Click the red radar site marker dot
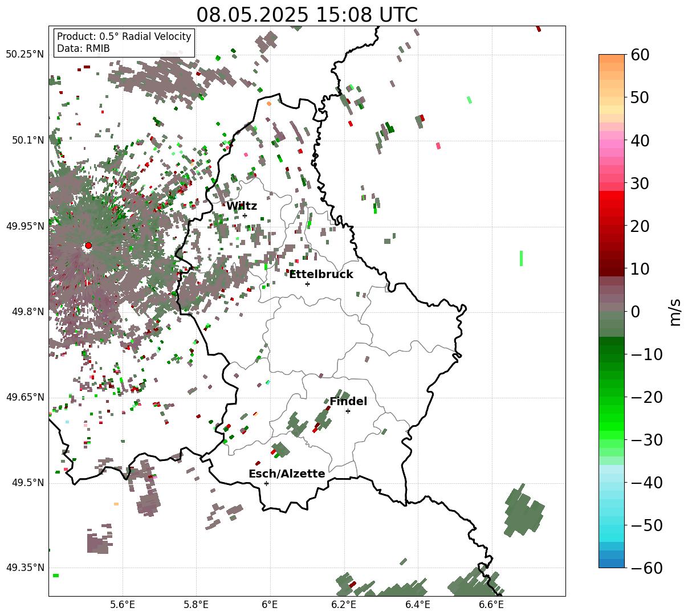Screen dimensions: 688x616 [x=88, y=245]
